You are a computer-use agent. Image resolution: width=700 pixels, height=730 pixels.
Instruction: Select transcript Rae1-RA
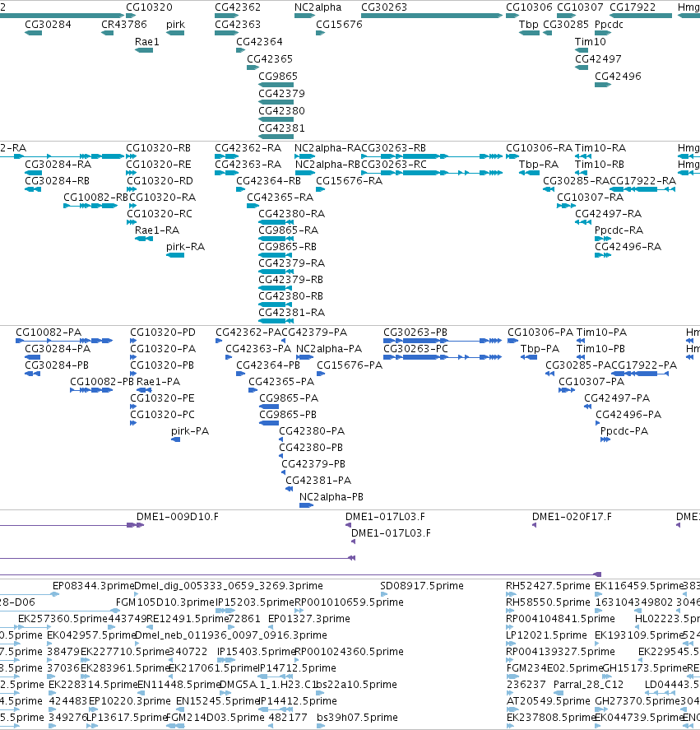tap(157, 230)
